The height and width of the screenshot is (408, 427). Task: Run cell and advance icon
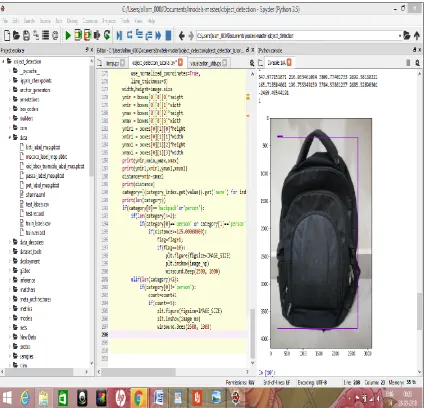coord(87,35)
